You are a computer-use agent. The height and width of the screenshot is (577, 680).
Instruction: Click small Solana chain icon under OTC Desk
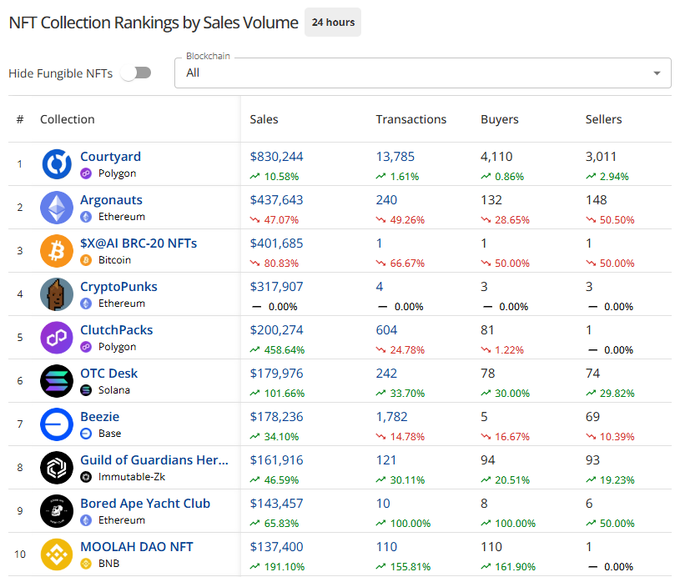click(86, 390)
